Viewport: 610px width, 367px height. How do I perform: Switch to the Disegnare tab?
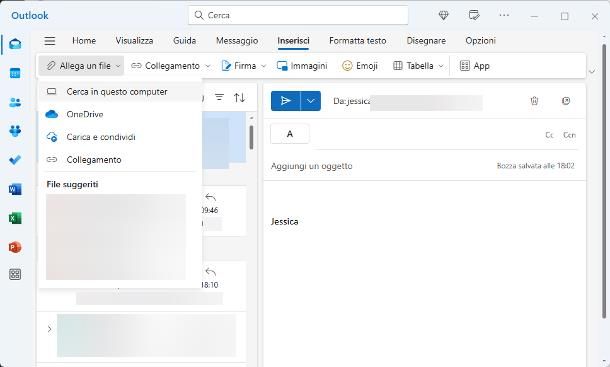426,40
